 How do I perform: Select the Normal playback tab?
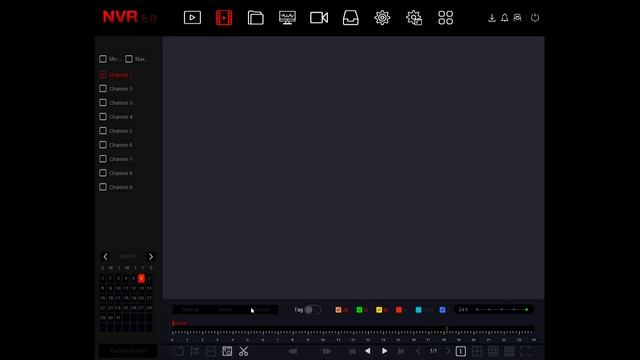190,310
